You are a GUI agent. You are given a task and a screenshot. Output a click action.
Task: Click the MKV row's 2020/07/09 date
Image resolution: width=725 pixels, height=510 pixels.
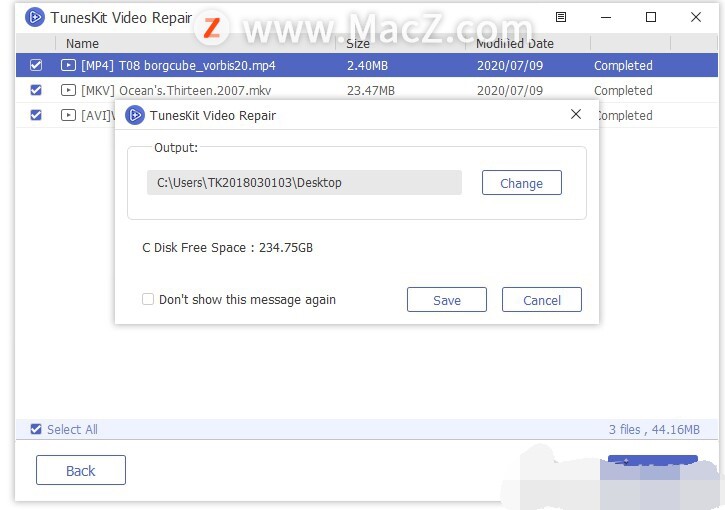[x=510, y=91]
